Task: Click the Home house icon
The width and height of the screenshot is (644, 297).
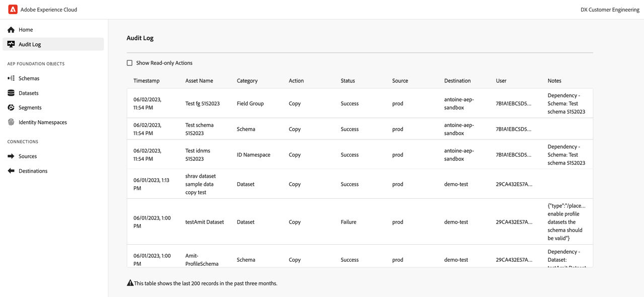Action: (11, 30)
